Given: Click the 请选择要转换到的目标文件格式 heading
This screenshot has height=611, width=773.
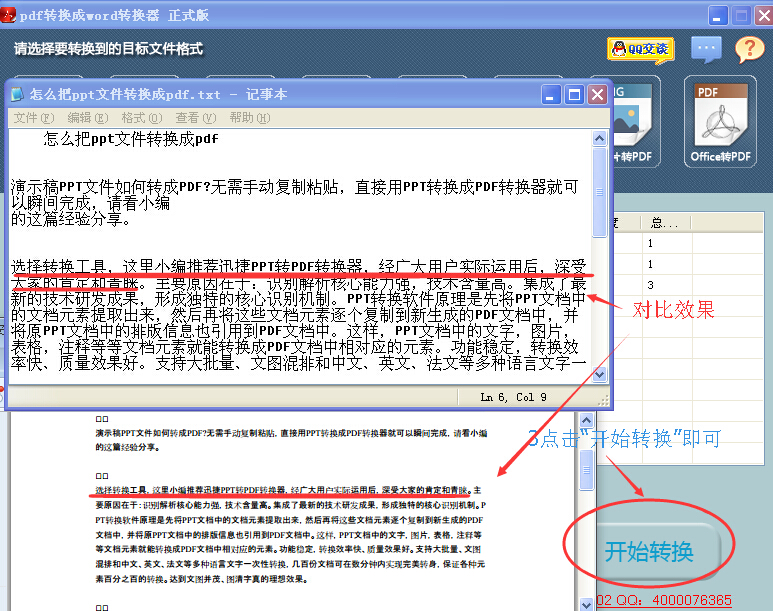Looking at the screenshot, I should [108, 48].
